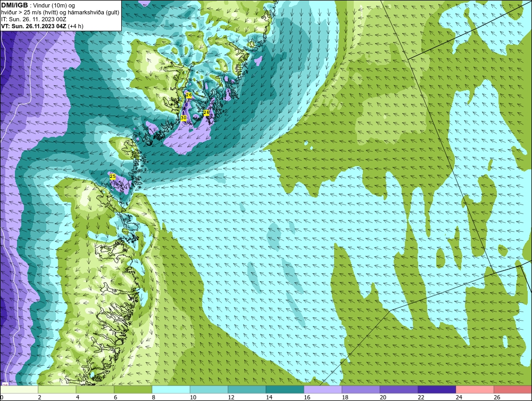The width and height of the screenshot is (532, 401).
Task: Pick the 20–22 m/s violet legend swatch
Action: coord(399,389)
